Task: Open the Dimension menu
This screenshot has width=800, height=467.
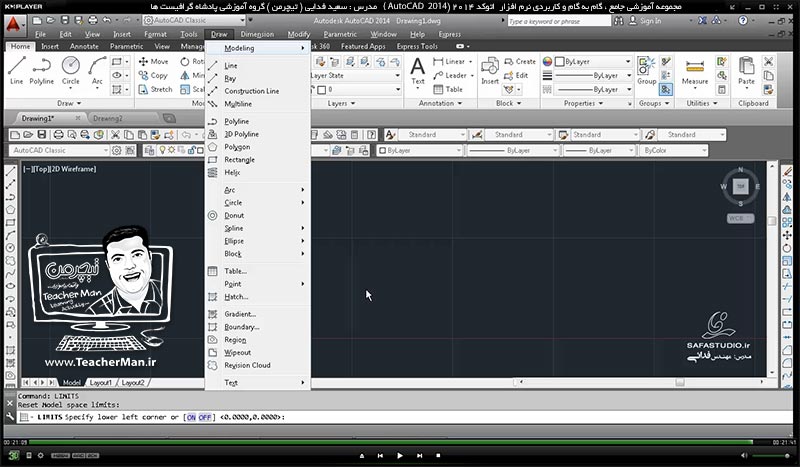Action: tap(257, 34)
